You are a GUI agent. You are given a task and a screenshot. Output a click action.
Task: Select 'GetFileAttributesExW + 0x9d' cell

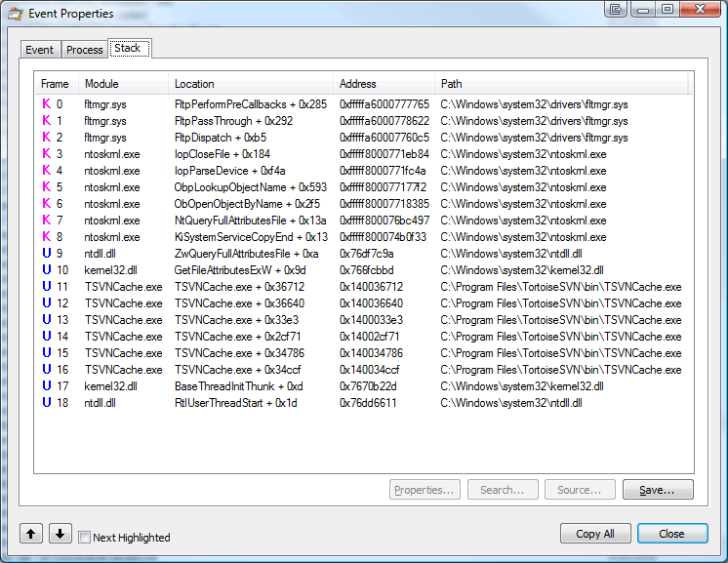coord(240,270)
